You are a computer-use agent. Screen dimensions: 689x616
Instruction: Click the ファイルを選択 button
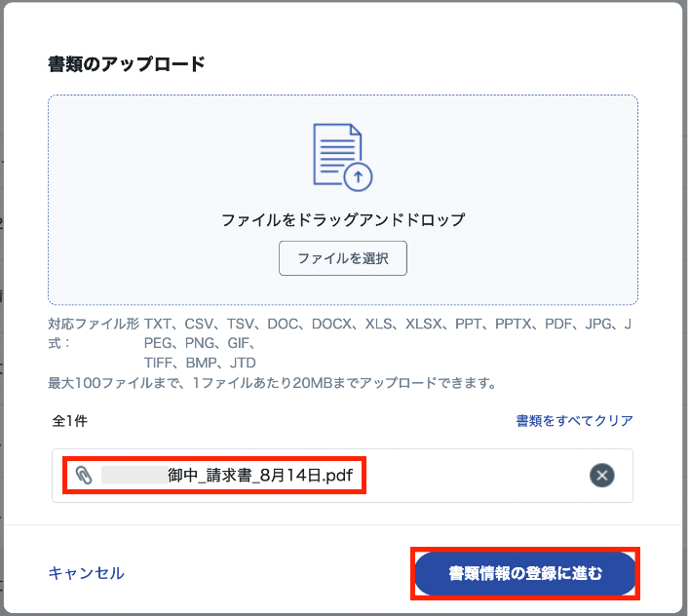point(343,258)
